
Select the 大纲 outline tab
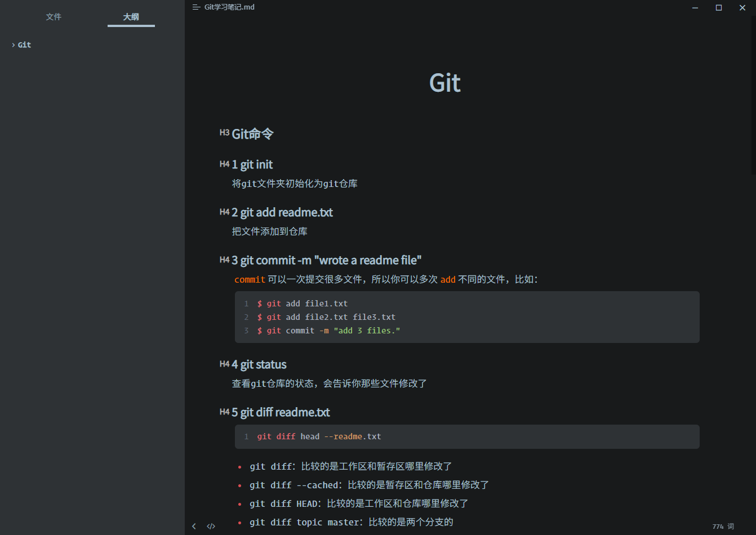coord(131,17)
